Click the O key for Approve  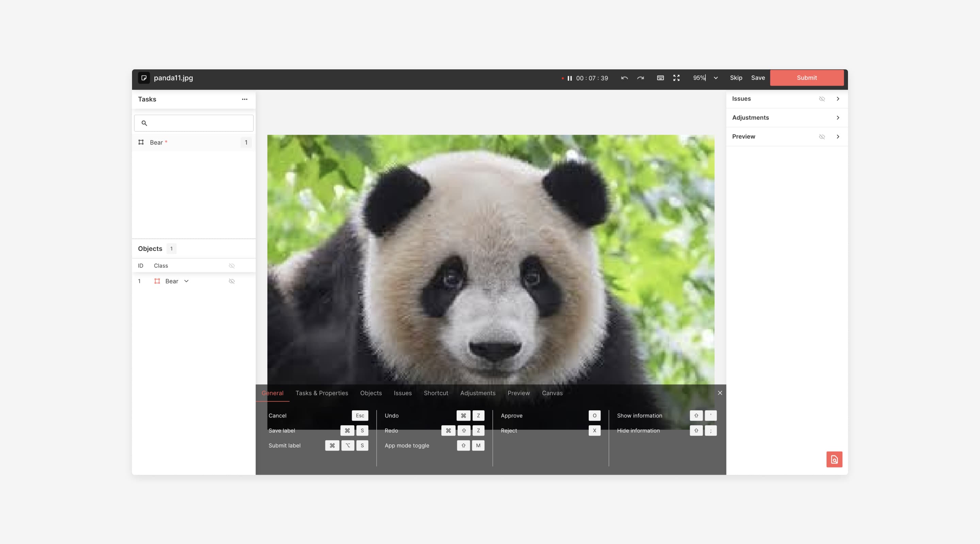click(x=594, y=416)
